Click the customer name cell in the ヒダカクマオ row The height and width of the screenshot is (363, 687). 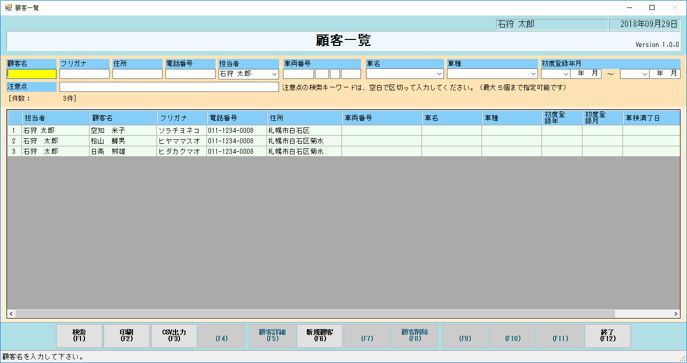[123, 152]
